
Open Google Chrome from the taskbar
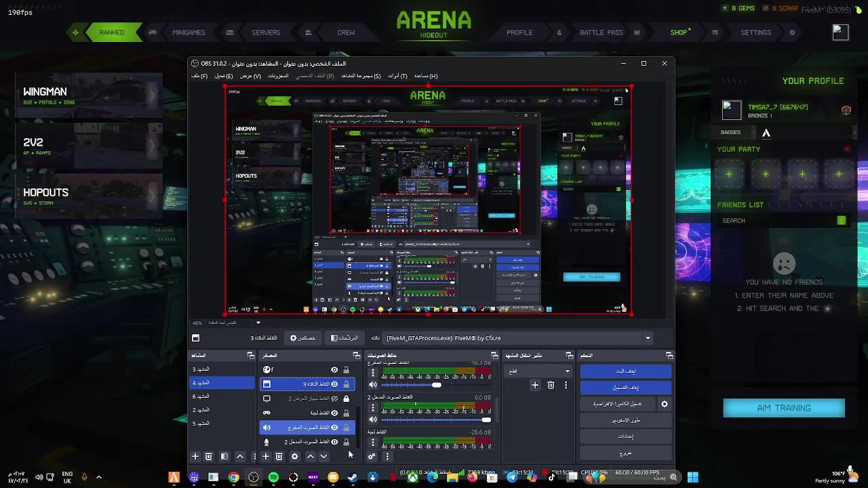click(233, 477)
